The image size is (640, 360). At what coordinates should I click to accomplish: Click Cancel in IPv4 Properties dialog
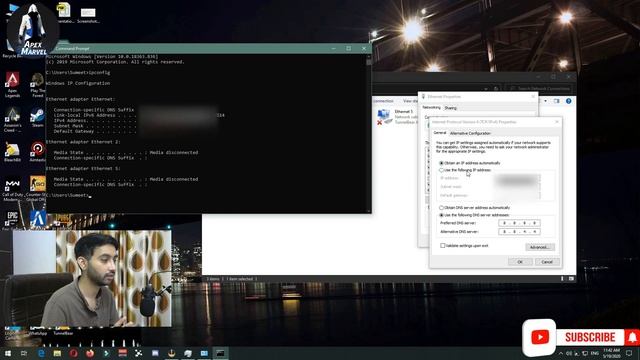click(x=547, y=262)
